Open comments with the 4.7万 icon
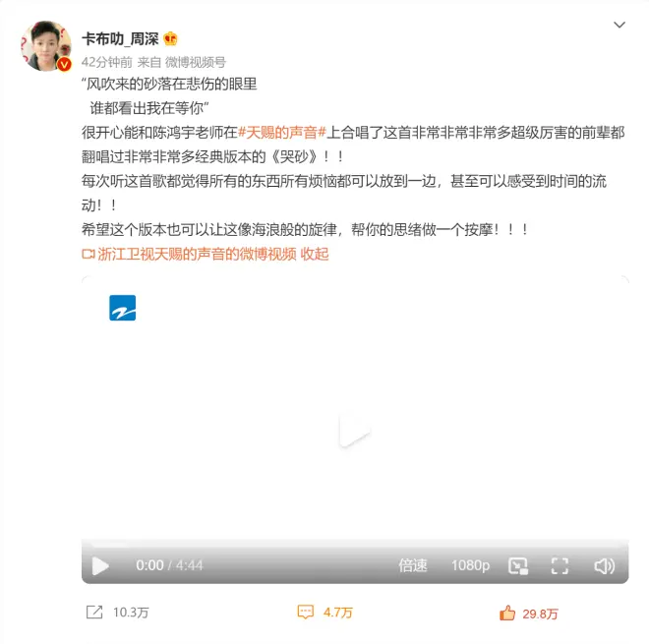 (306, 613)
